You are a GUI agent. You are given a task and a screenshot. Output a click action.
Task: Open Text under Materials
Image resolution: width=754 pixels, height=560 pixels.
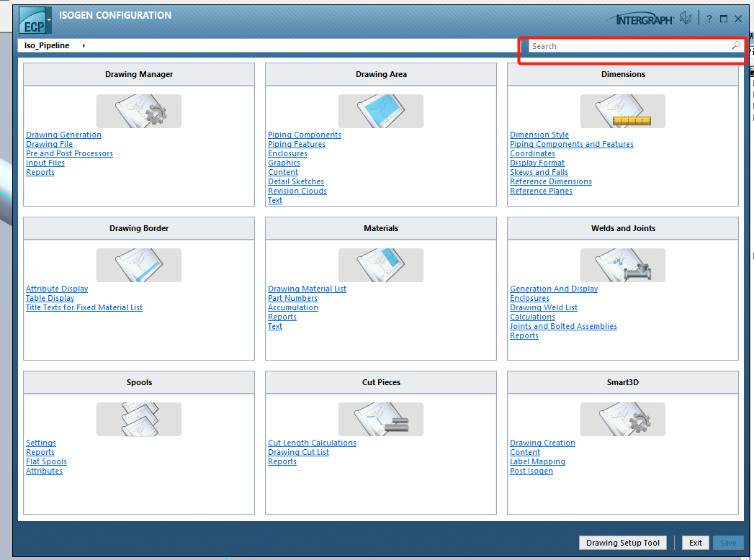[x=275, y=326]
